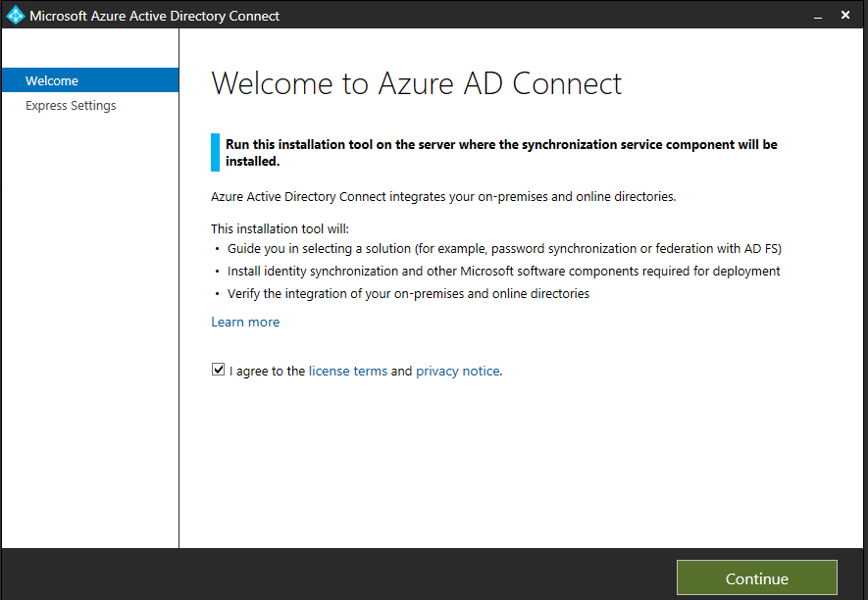The image size is (868, 600).
Task: Click the 'Welcome to Azure AD Connect' heading
Action: click(x=416, y=83)
